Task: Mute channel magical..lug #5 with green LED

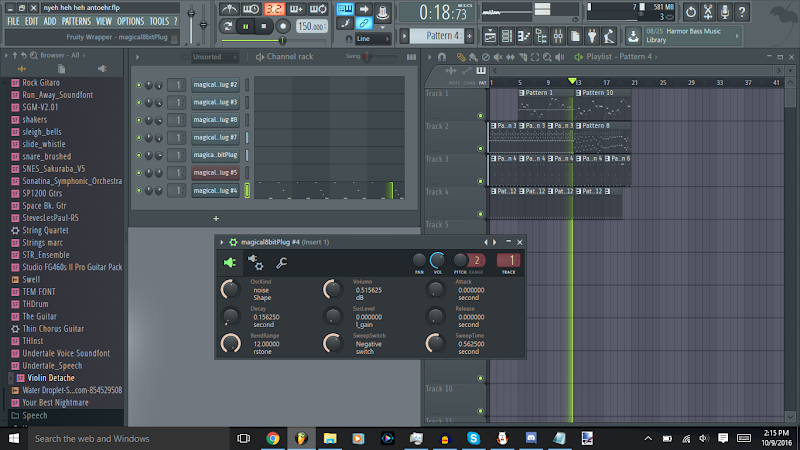Action: tap(138, 173)
